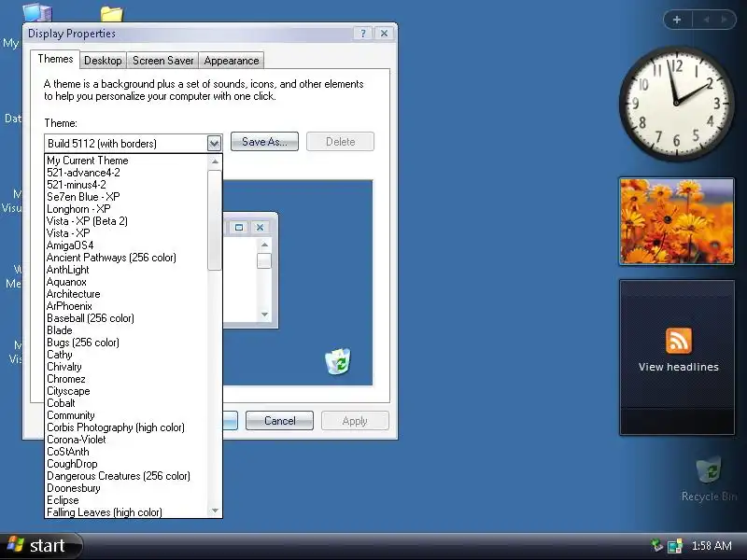Open the Recycle Bin desktop icon
The width and height of the screenshot is (747, 560).
point(709,479)
